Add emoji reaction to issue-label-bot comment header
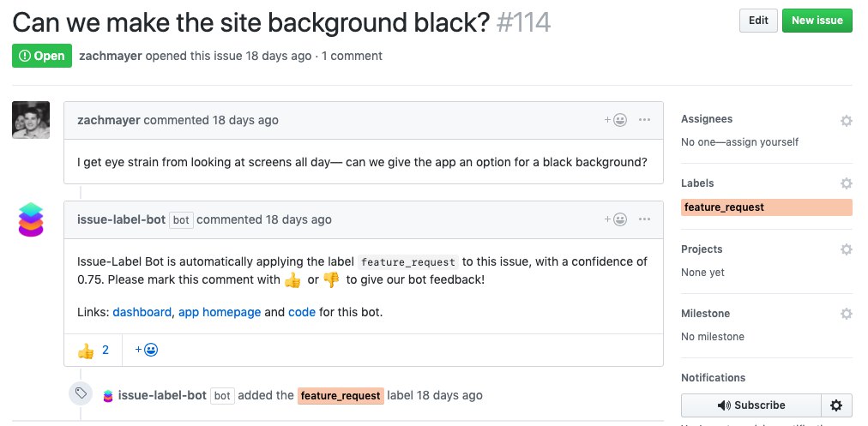This screenshot has width=868, height=426. pyautogui.click(x=616, y=219)
